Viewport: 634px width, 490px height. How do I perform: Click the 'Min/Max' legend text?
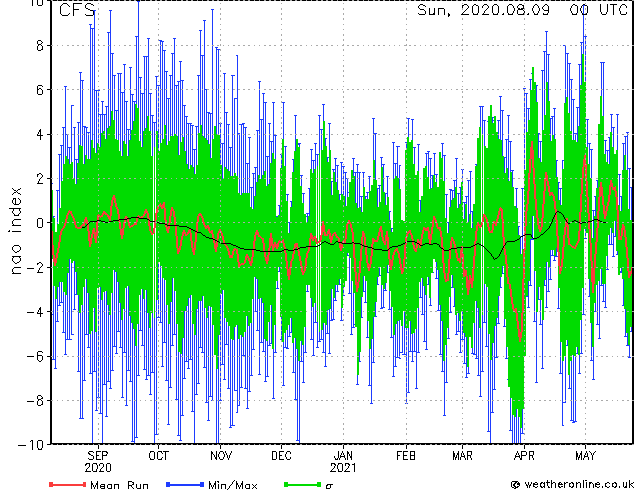pyautogui.click(x=232, y=485)
